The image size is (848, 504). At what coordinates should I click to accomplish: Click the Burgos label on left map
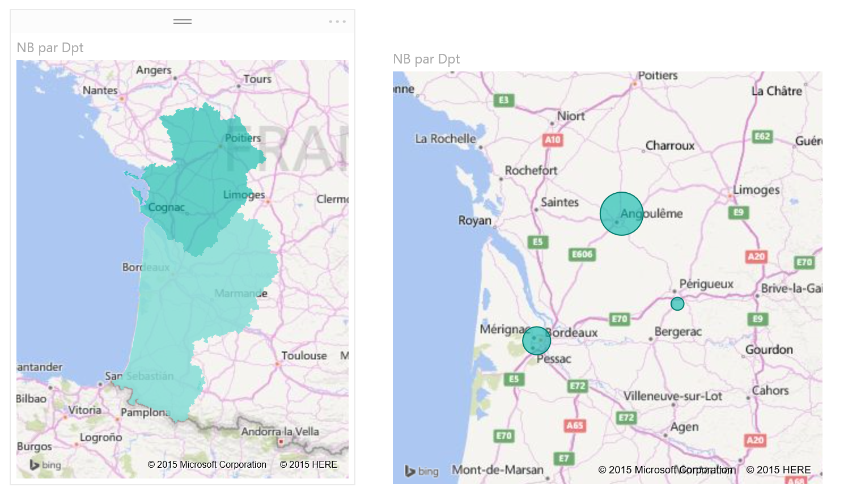tap(35, 446)
